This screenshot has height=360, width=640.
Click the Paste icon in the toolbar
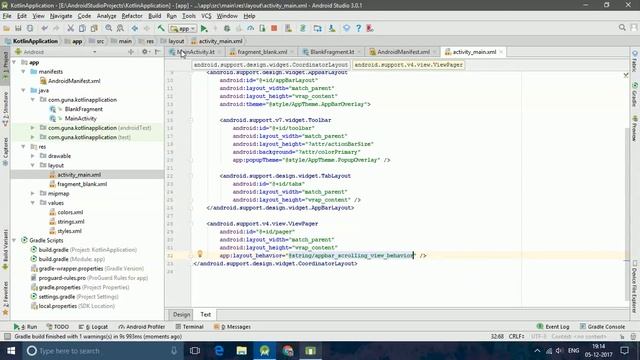point(94,28)
